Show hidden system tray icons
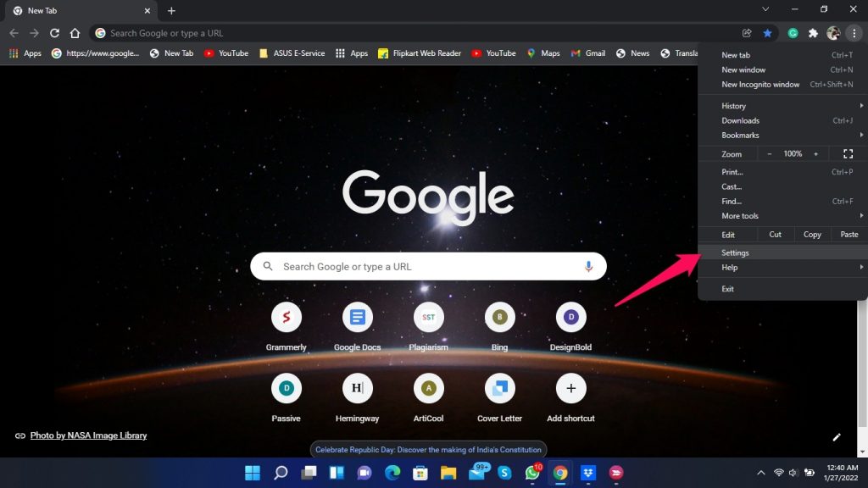868x488 pixels. pos(761,473)
